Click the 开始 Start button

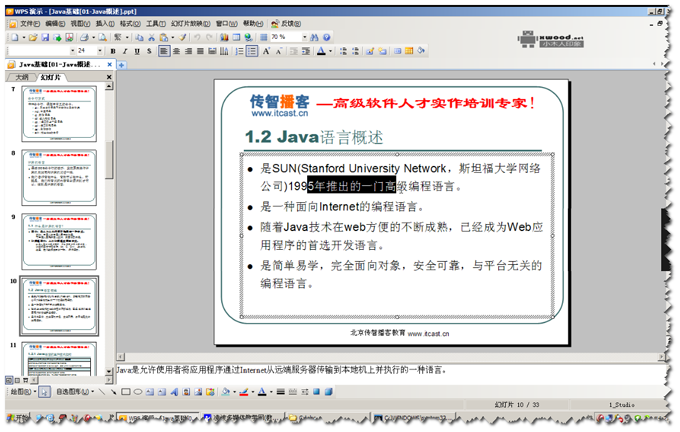tap(19, 418)
